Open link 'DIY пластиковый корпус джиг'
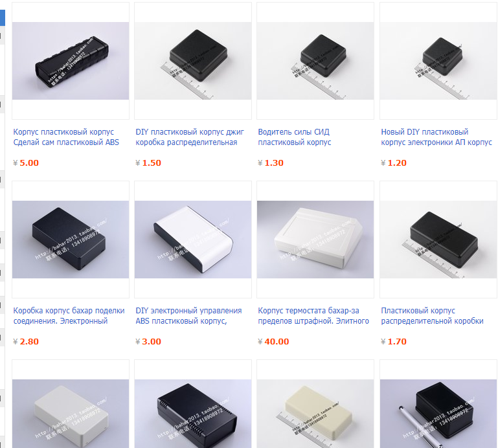The height and width of the screenshot is (448, 498). tap(190, 137)
